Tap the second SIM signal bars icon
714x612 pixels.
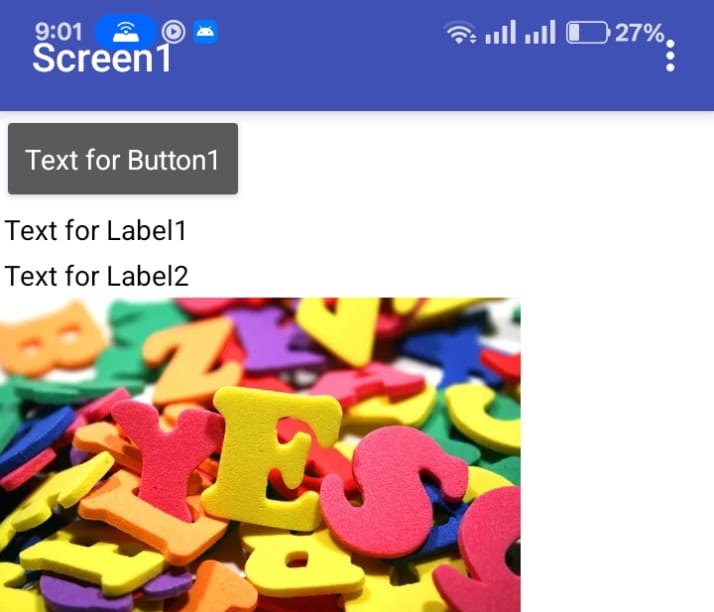click(x=540, y=33)
